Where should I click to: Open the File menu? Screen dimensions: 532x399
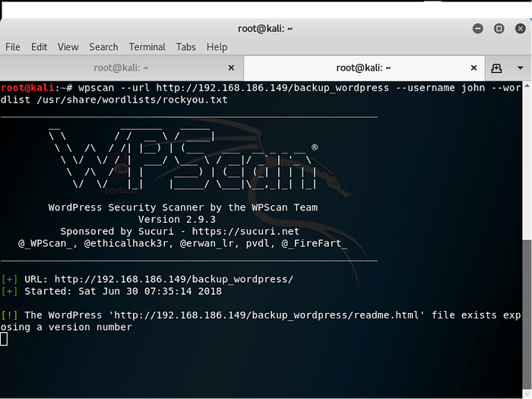point(13,47)
